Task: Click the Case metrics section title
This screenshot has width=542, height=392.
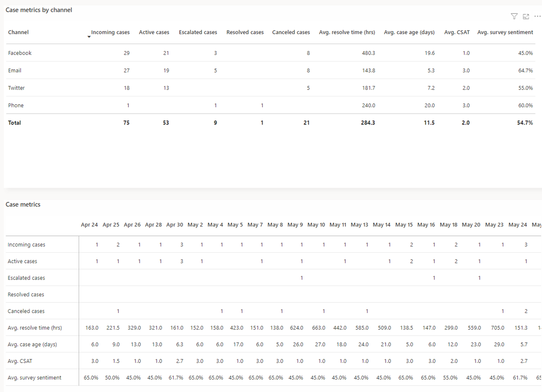Action: click(23, 204)
